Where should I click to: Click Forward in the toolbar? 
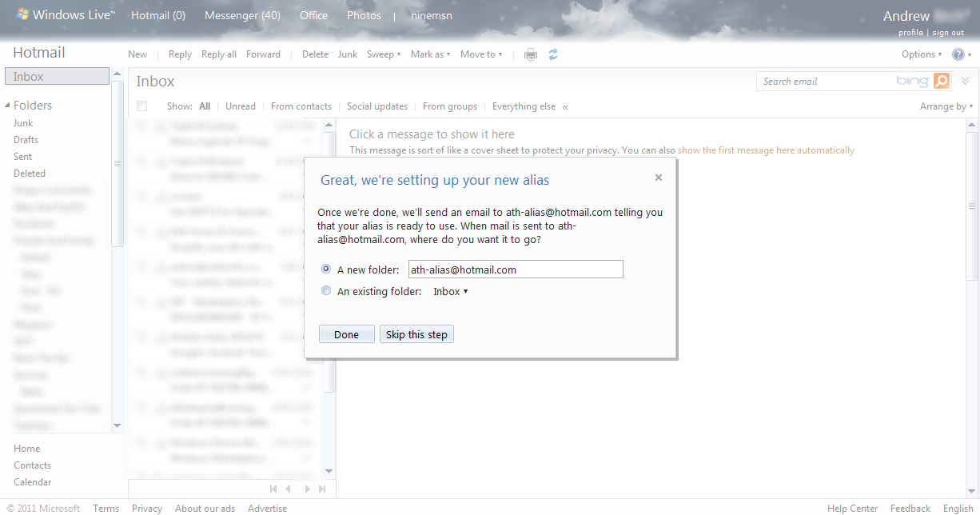[x=263, y=54]
